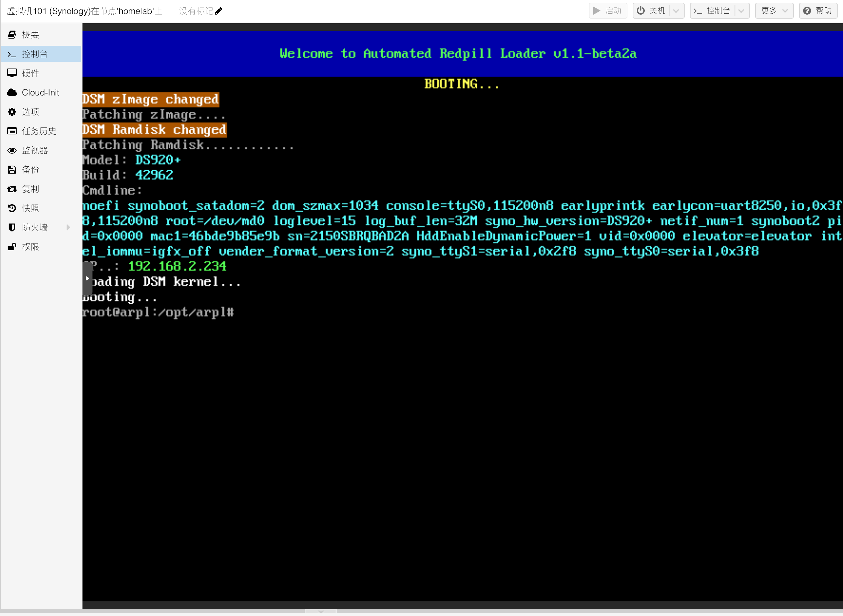The image size is (843, 616).
Task: Click the yellow BOOTING... text
Action: pyautogui.click(x=461, y=84)
